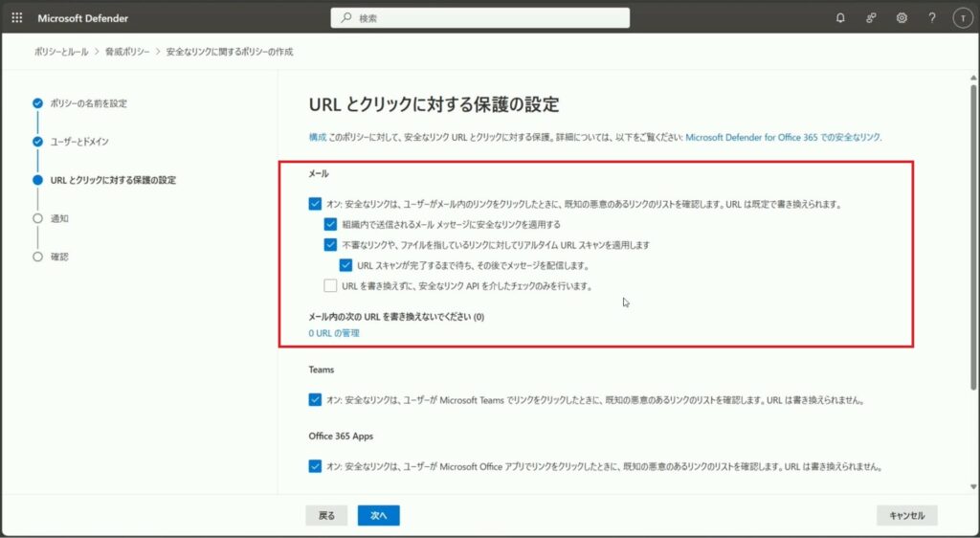Toggle Office 365 Apps safe links checkbox

click(x=315, y=466)
